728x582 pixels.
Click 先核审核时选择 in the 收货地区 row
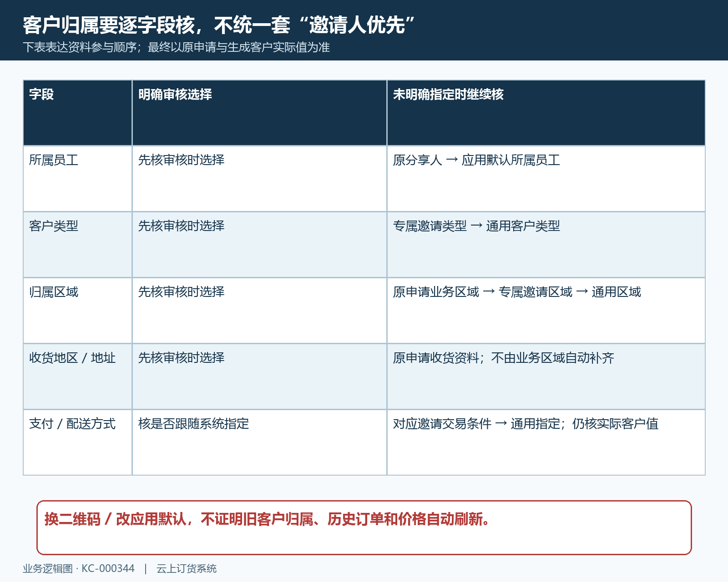coord(182,358)
